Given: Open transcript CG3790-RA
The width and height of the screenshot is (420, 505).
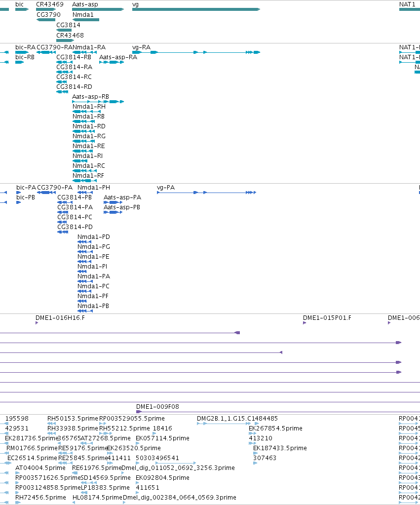Looking at the screenshot, I should [55, 47].
